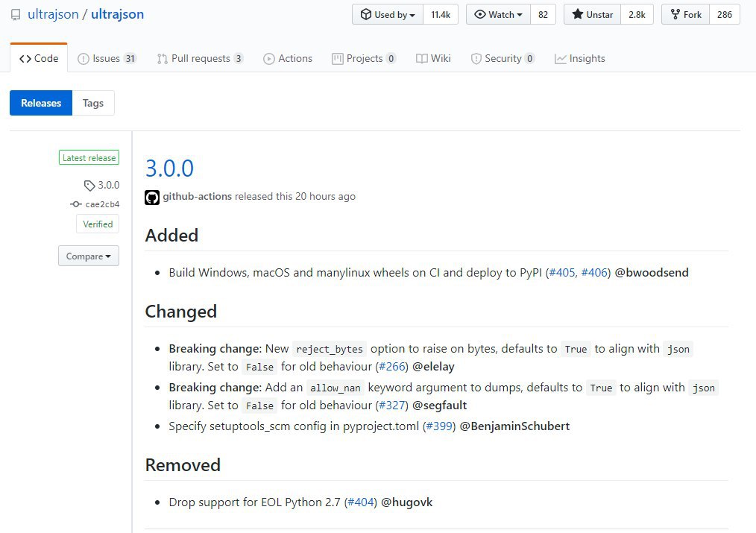Click the Unstar button
This screenshot has width=756, height=533.
pos(593,14)
